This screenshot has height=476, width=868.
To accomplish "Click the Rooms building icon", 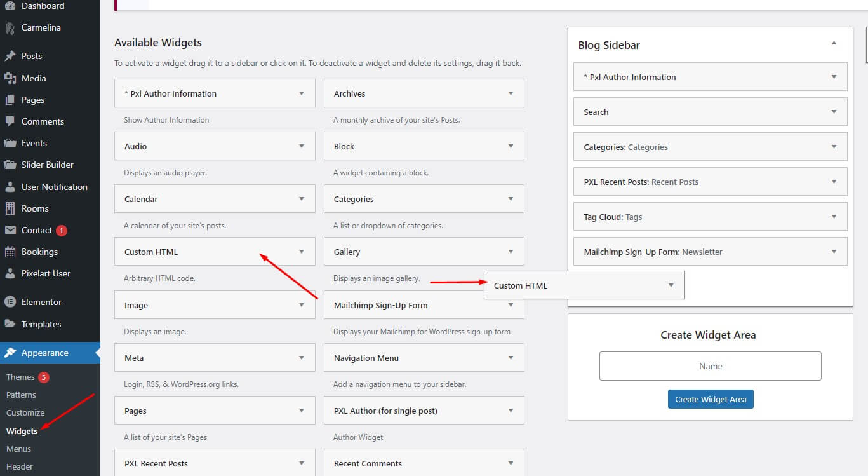I will point(10,208).
